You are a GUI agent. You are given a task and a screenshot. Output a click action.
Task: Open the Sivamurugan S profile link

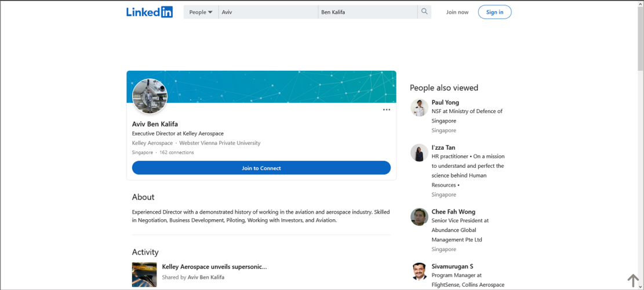(452, 266)
